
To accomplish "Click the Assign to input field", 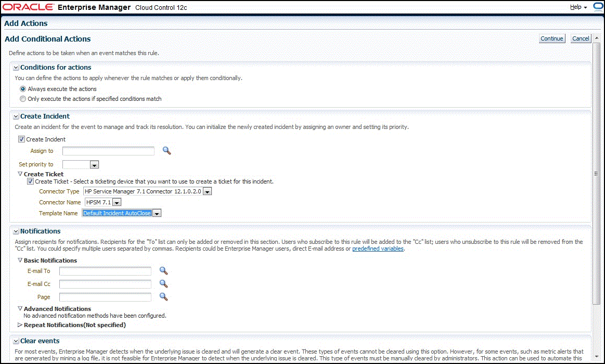I will [x=108, y=151].
